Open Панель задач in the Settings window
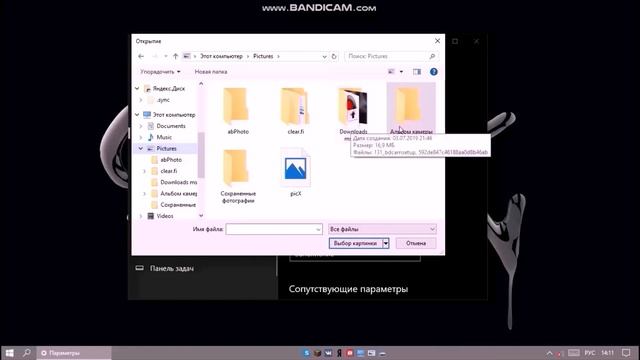 (x=172, y=269)
